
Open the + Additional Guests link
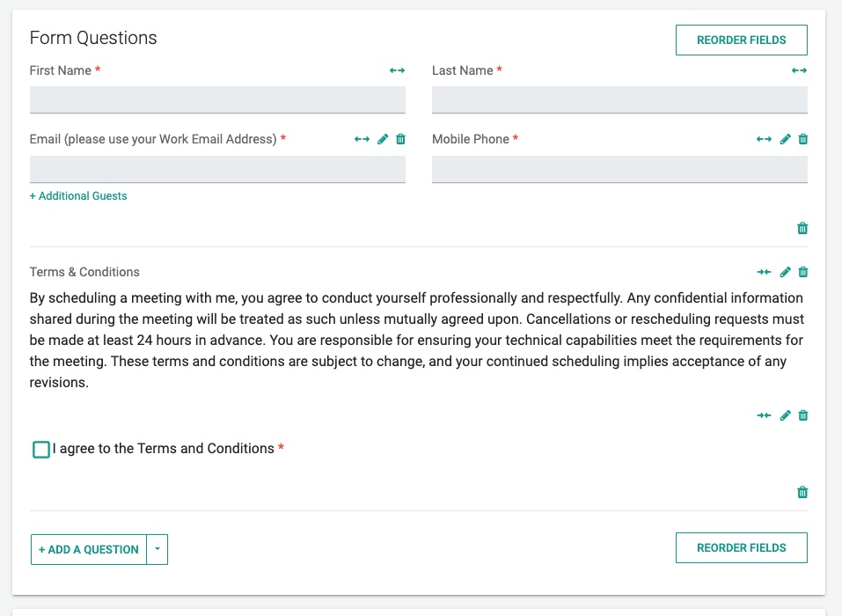point(78,196)
